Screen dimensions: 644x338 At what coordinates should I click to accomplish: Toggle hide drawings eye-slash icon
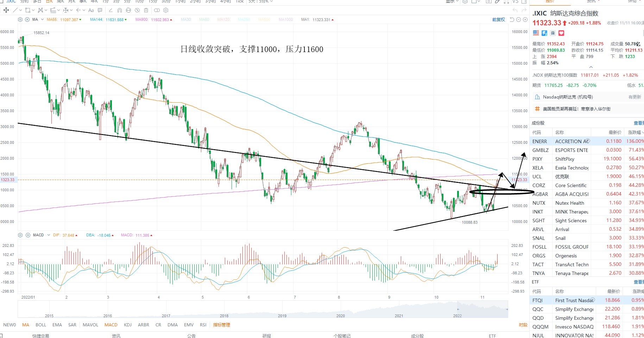137,10
